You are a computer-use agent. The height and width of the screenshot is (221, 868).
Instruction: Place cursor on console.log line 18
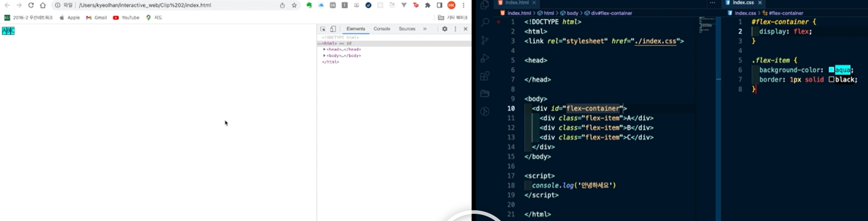574,186
